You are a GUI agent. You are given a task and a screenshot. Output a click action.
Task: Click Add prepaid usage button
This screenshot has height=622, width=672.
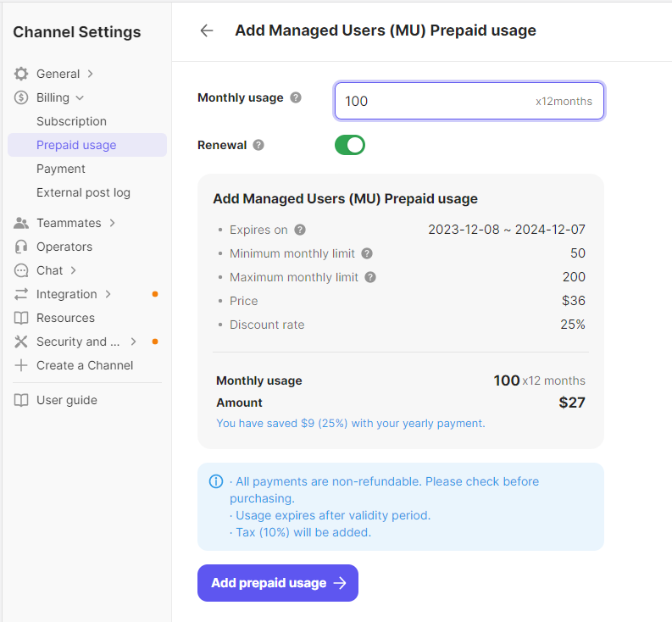pos(278,583)
